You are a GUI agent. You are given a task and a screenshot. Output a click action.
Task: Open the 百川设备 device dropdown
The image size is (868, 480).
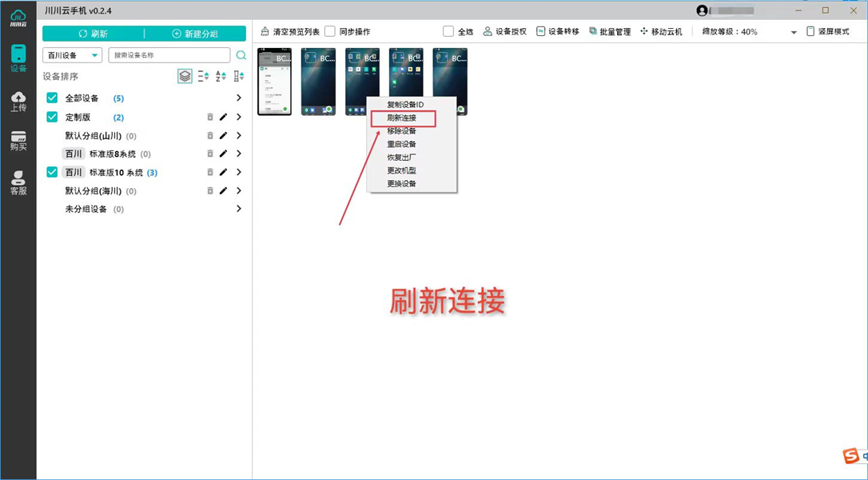pos(70,55)
